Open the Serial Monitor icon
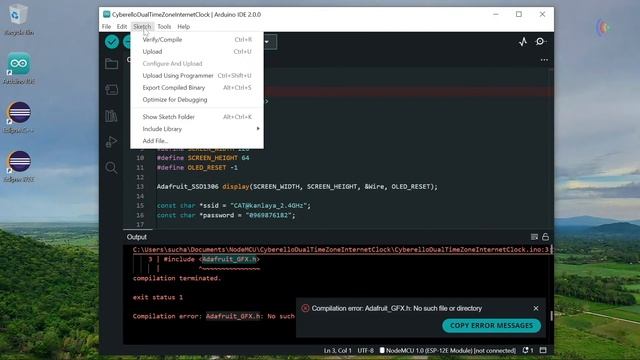Image resolution: width=640 pixels, height=360 pixels. 540,41
